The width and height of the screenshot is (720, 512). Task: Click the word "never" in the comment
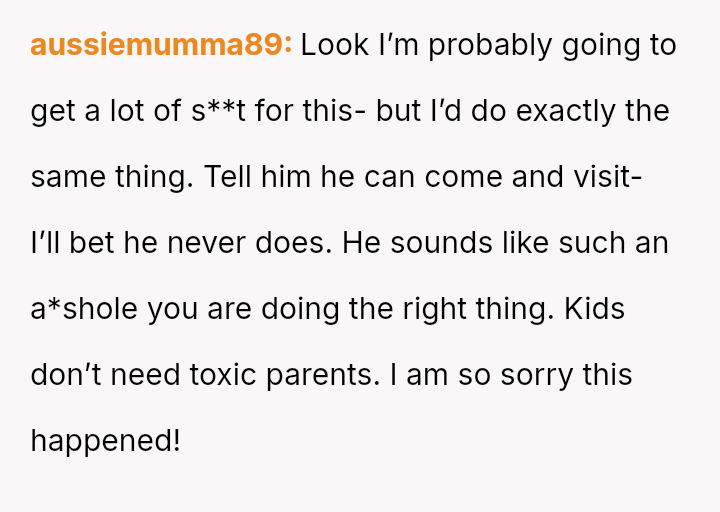(206, 243)
